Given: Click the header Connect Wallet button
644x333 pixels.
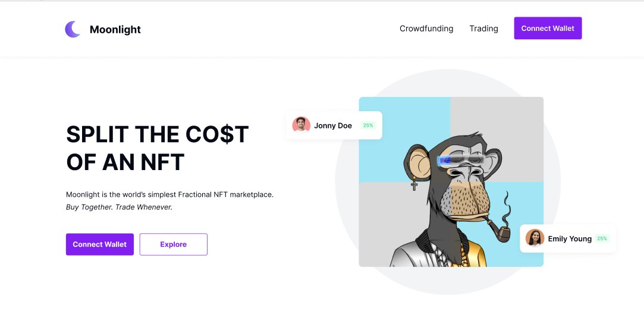Looking at the screenshot, I should 548,29.
